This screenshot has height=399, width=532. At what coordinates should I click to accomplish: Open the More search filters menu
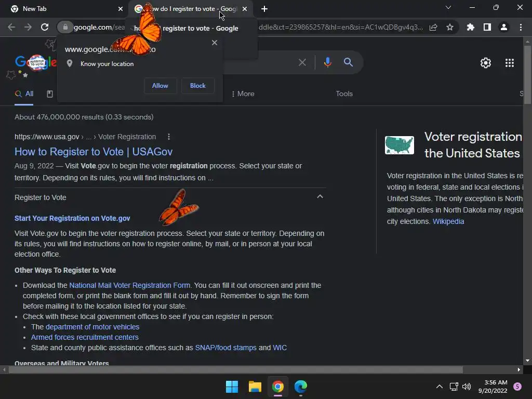click(x=243, y=94)
